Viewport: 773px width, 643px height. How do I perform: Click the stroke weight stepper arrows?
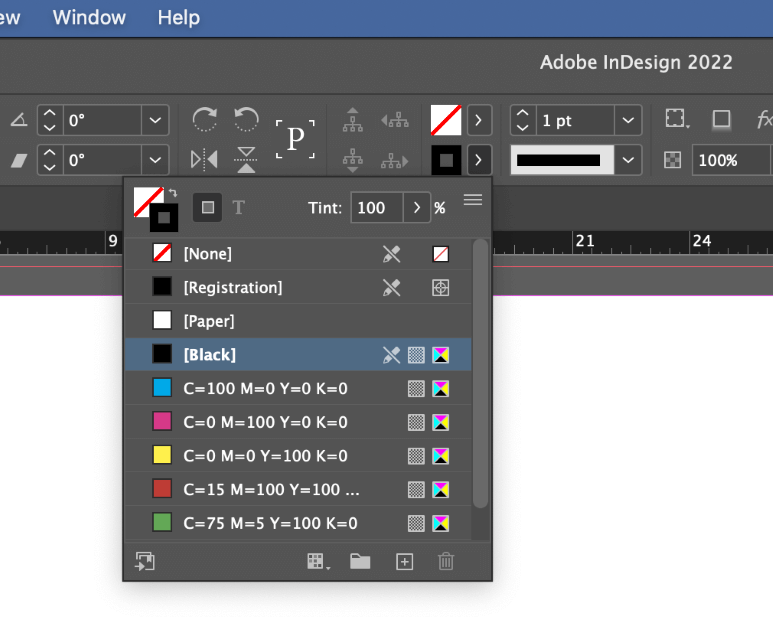coord(523,120)
